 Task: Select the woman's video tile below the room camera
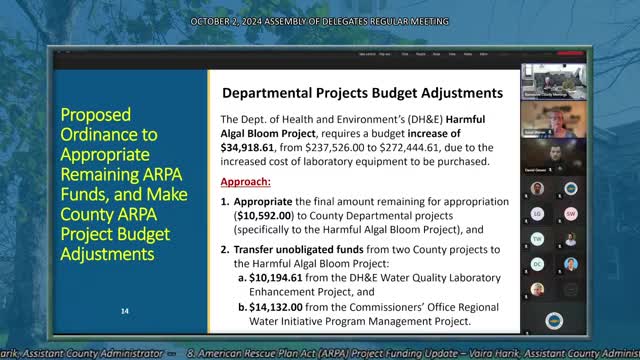(553, 119)
